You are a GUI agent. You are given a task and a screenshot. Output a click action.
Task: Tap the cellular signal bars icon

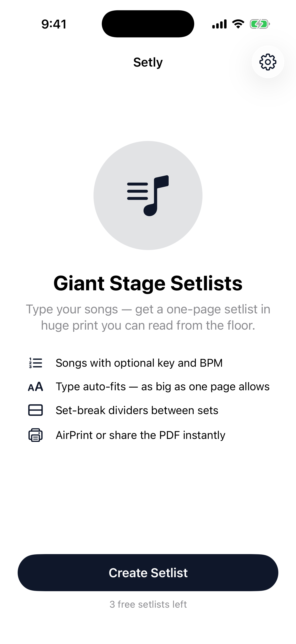point(219,24)
